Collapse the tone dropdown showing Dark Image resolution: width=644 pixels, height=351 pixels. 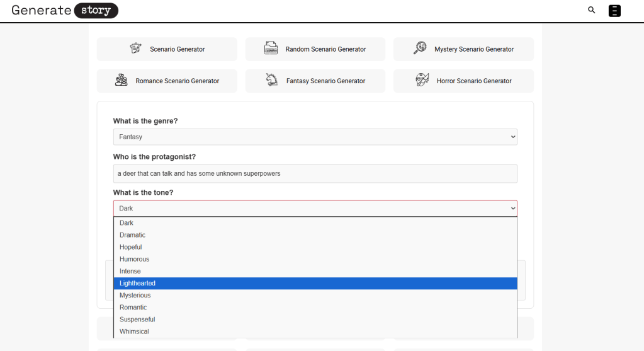pyautogui.click(x=315, y=208)
